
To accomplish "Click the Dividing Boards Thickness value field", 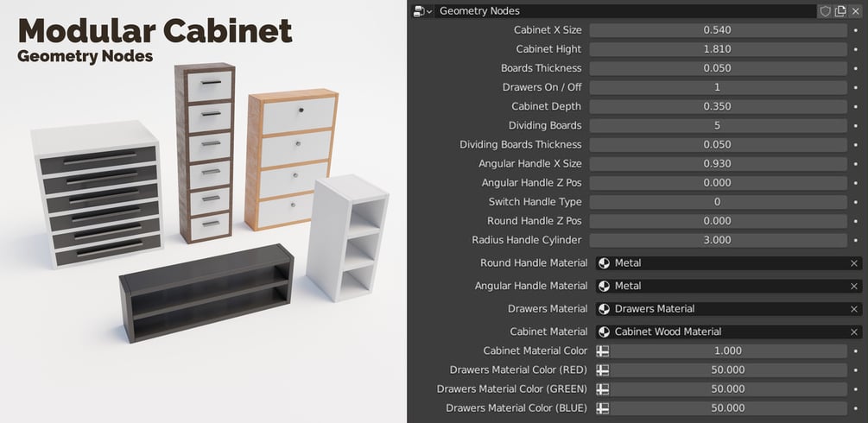I will 718,144.
